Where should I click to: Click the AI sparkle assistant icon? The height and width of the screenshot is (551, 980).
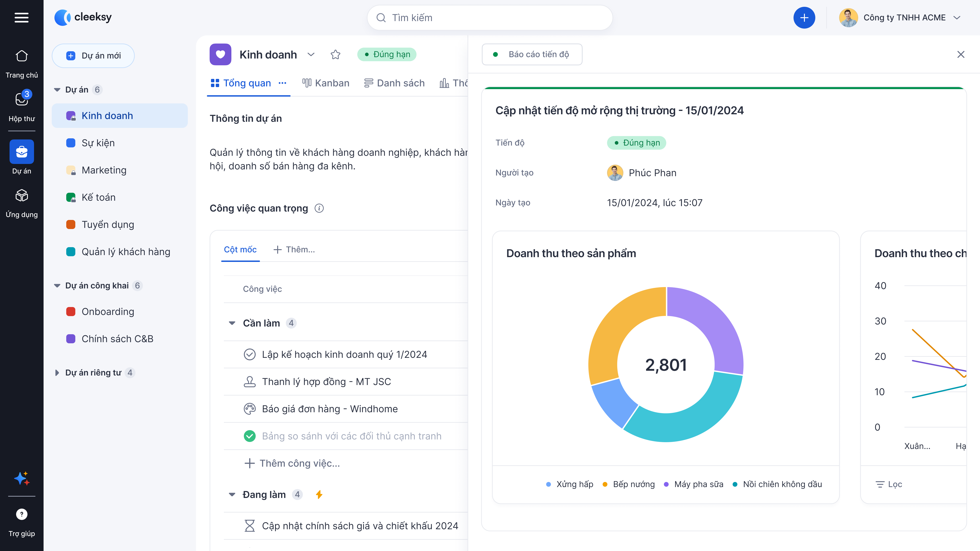click(21, 478)
